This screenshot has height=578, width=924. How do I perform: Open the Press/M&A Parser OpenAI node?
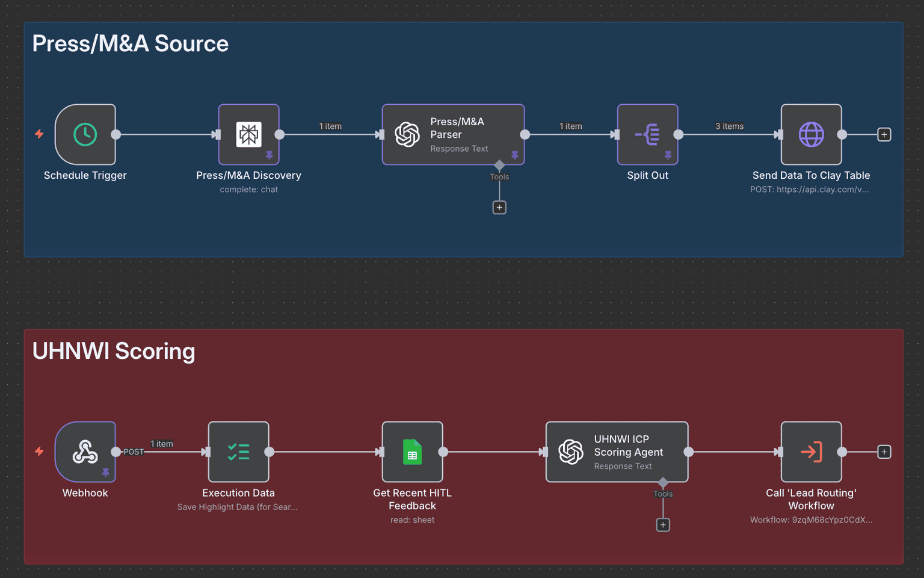[x=453, y=135]
